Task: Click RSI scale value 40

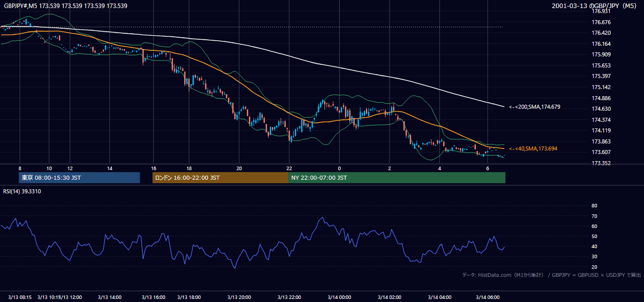Action: [x=595, y=246]
